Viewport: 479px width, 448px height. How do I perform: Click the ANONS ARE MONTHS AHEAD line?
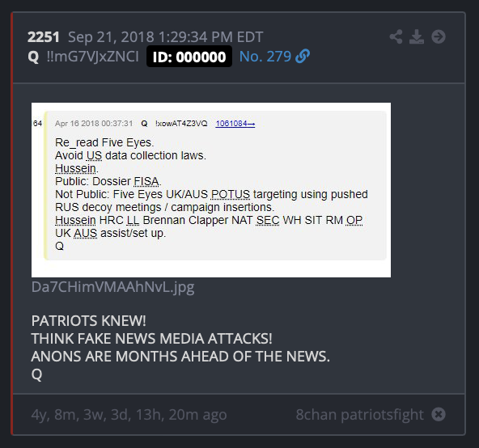pos(180,357)
